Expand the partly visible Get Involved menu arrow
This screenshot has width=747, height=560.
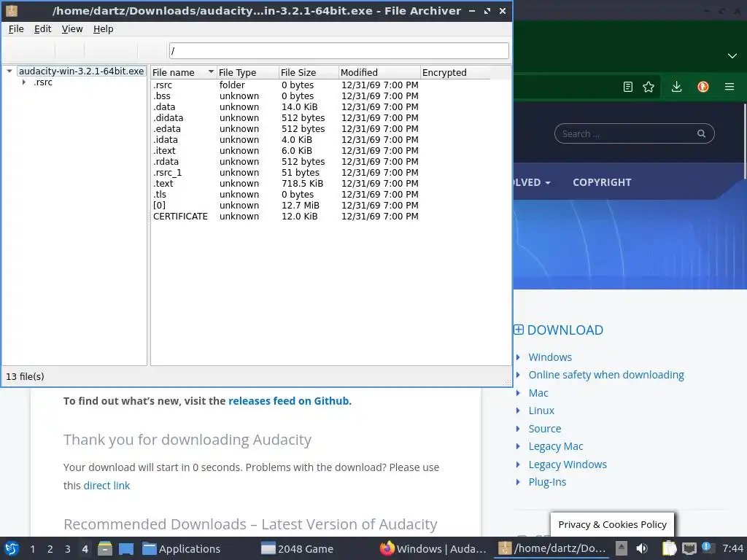pos(548,183)
